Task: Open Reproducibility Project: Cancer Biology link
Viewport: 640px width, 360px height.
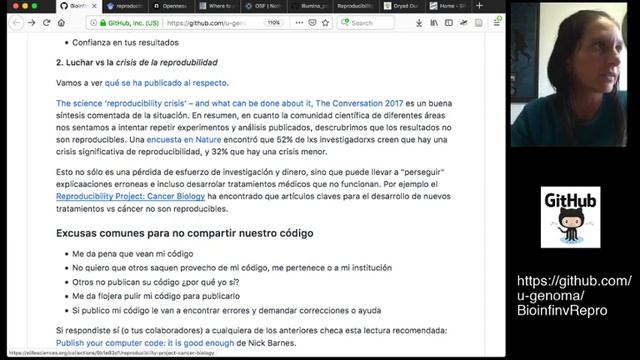Action: [131, 196]
